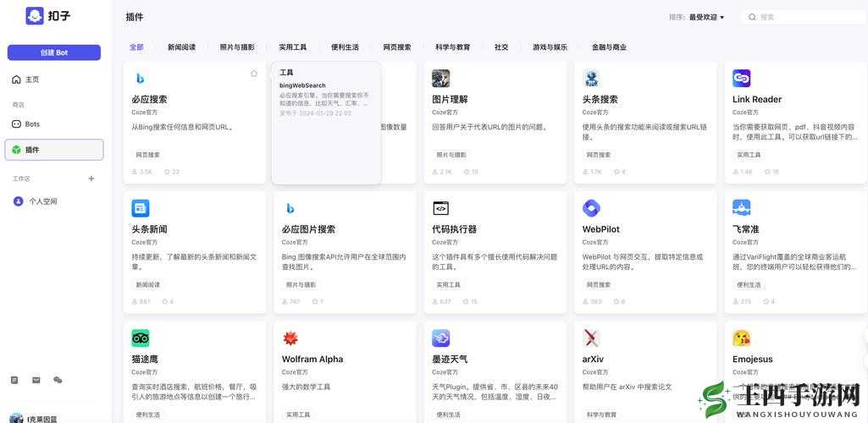Click the username I克莱因蓝

pos(42,419)
